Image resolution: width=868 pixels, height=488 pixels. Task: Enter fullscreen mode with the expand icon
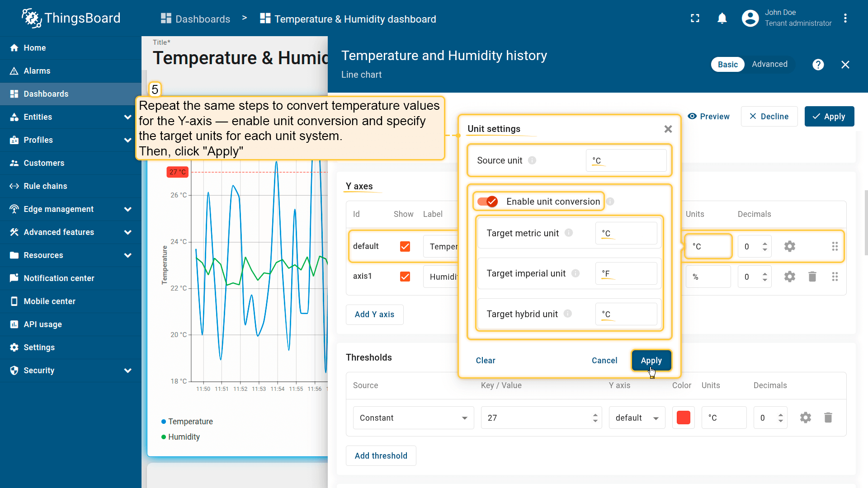click(695, 19)
